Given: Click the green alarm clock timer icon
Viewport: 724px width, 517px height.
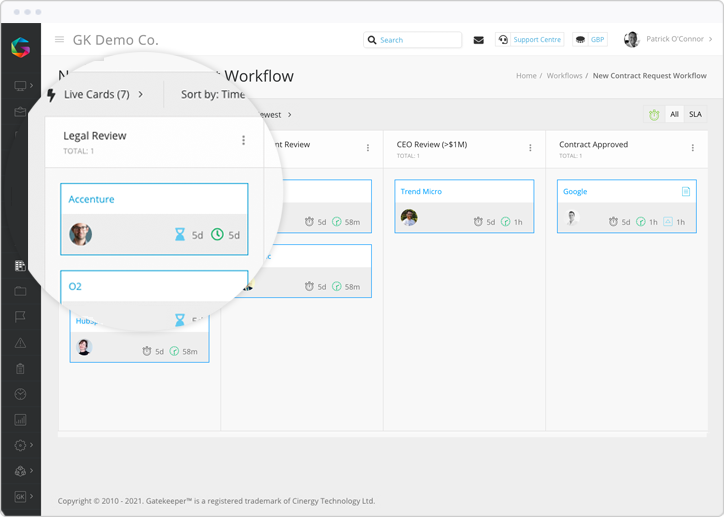Looking at the screenshot, I should (653, 115).
